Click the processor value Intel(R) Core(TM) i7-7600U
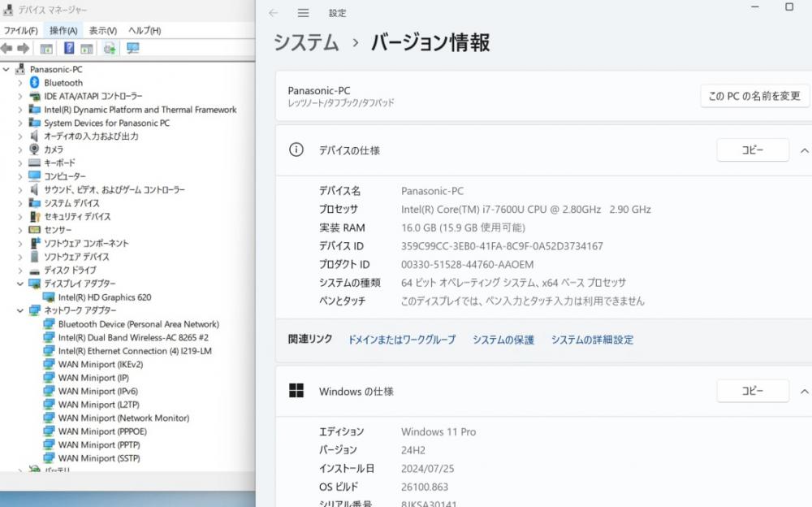The width and height of the screenshot is (812, 507). click(x=525, y=210)
